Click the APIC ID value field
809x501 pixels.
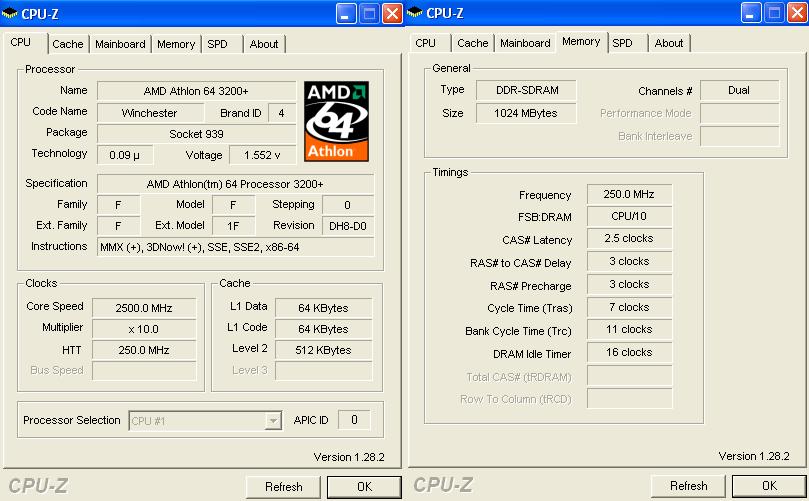[x=354, y=420]
